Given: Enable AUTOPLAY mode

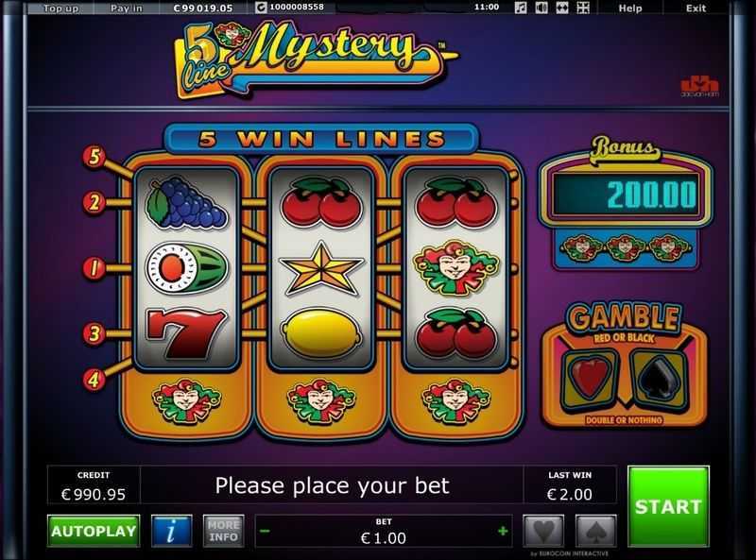Looking at the screenshot, I should pos(94,531).
